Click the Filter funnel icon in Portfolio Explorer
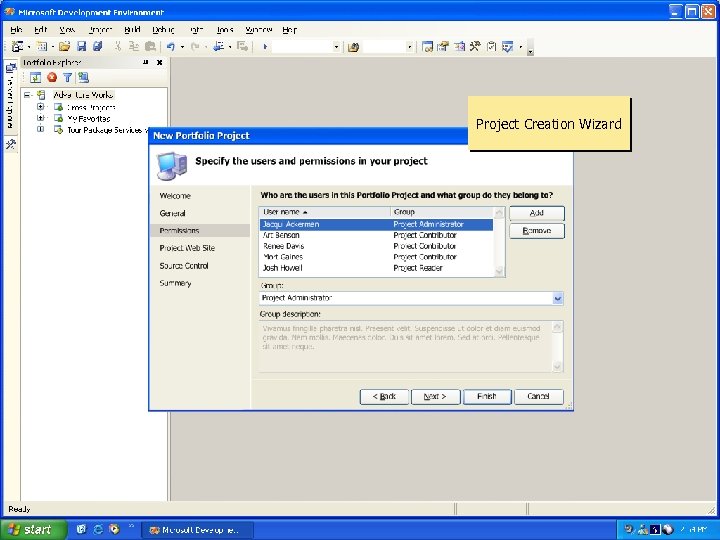 [68, 78]
